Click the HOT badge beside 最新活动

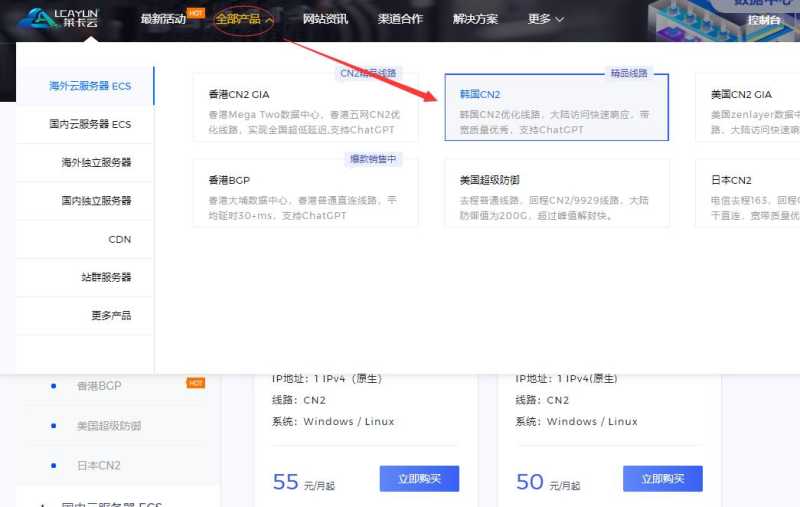tap(195, 13)
